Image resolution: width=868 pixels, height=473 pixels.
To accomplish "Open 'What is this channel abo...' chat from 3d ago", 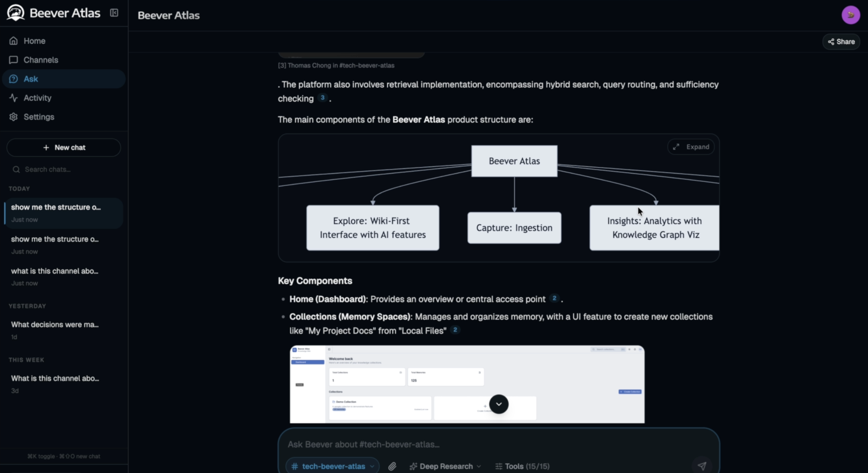I will coord(64,384).
